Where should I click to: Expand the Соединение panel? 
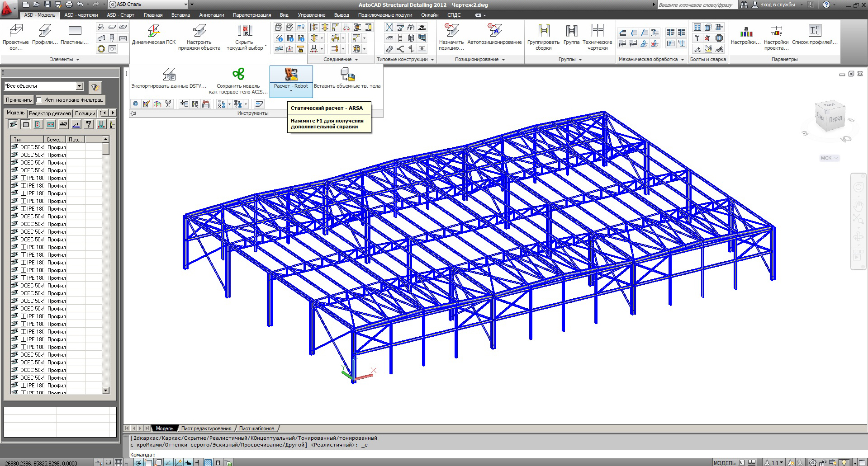(x=341, y=59)
